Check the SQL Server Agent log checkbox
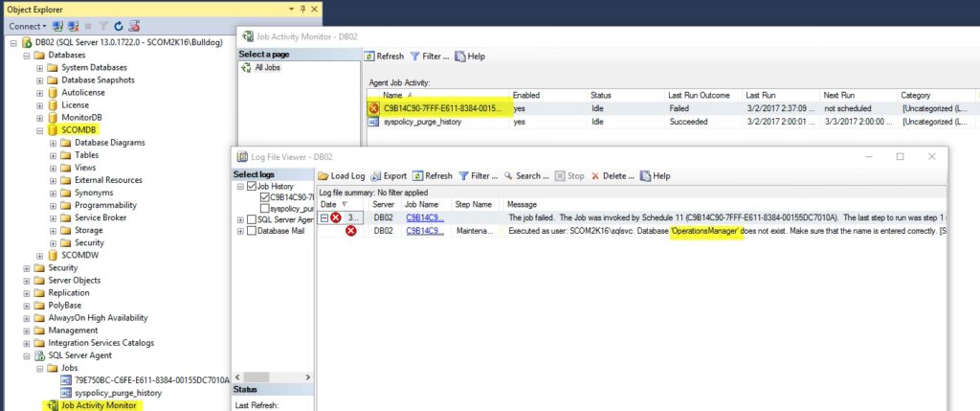980x411 pixels. coord(250,219)
